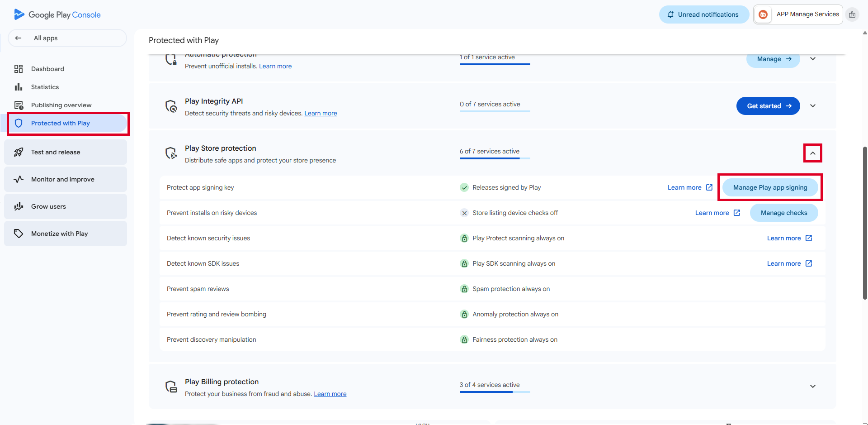
Task: Open Unread notifications
Action: point(704,14)
